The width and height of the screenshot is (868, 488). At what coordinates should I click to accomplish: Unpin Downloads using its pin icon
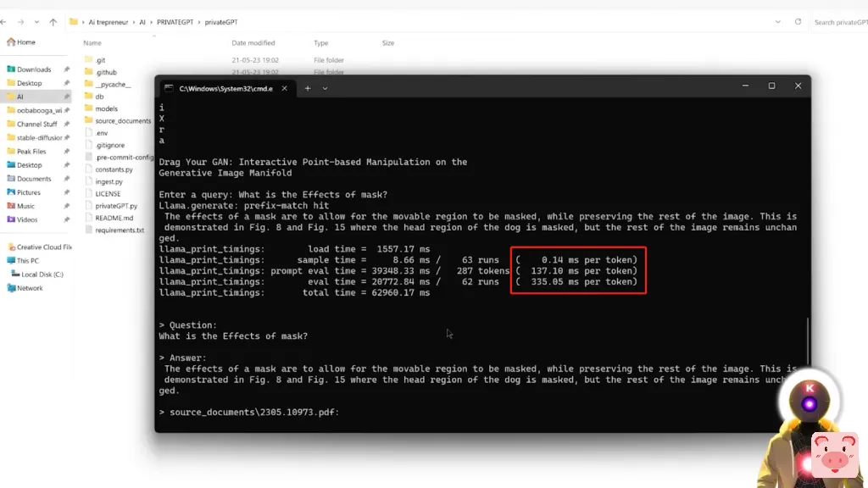[67, 69]
